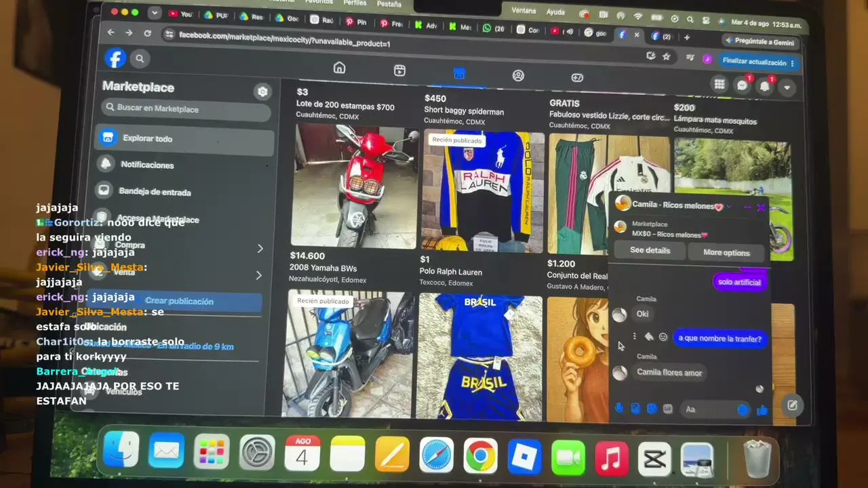Expand the Compra section chevron

coord(260,249)
